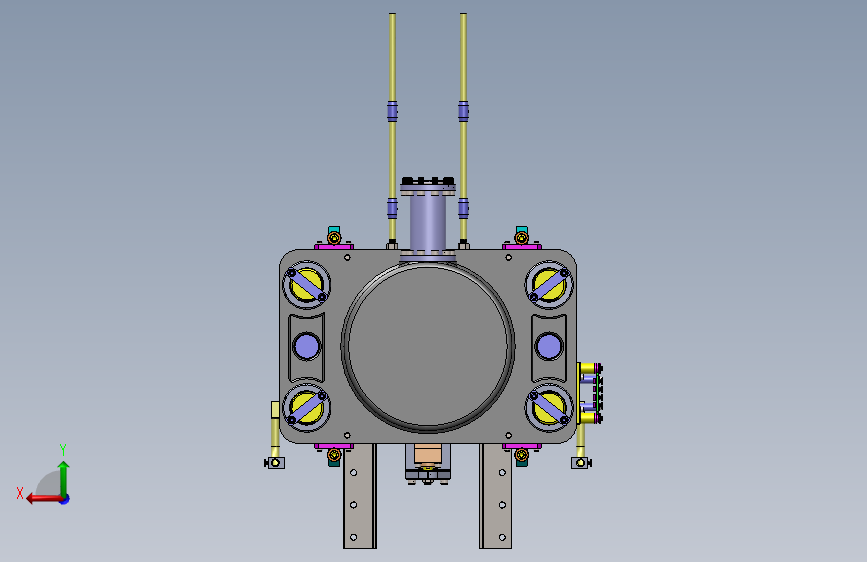Select the upper purple coupling on left rod
The height and width of the screenshot is (562, 867).
392,111
